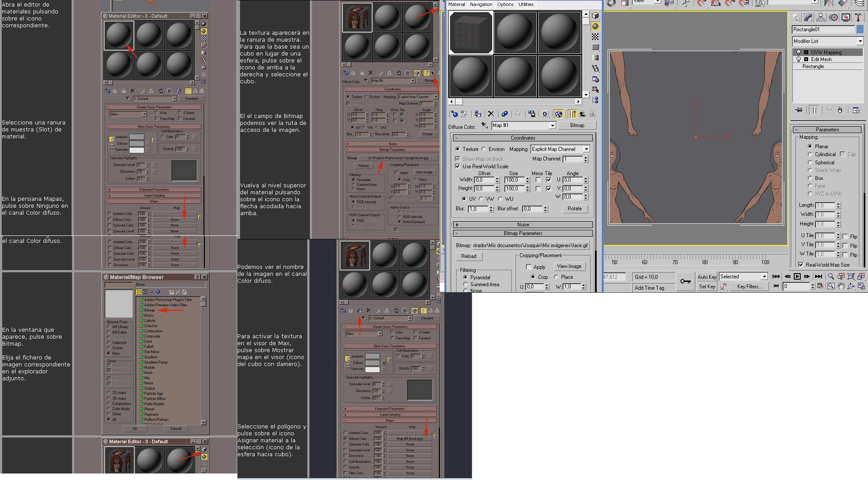Open Explicit Map Channel mapping dropdown

coord(586,149)
